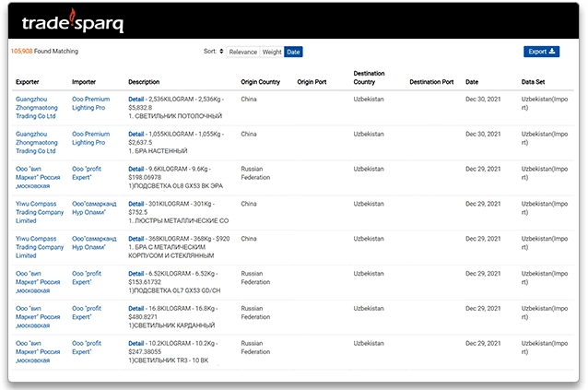Open importer link in the 301KILOGRAM row
Screen dimensions: 588x390
[x=94, y=208]
